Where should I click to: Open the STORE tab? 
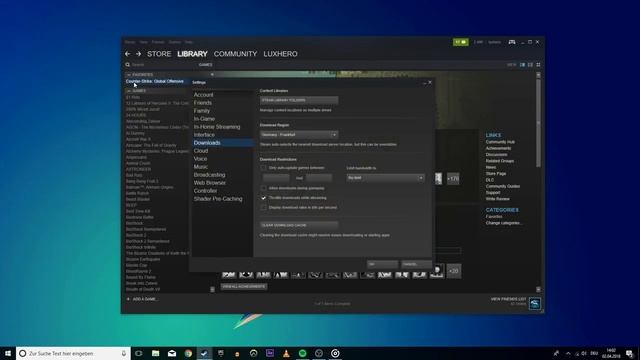click(159, 54)
